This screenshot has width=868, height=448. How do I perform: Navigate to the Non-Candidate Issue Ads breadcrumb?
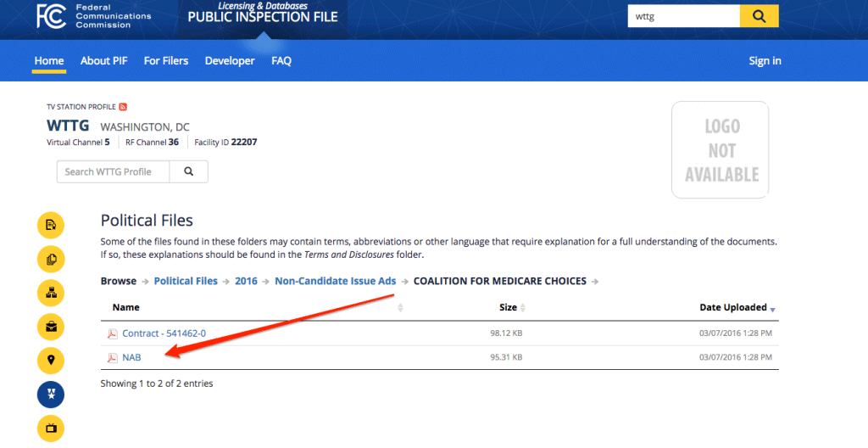pyautogui.click(x=336, y=281)
